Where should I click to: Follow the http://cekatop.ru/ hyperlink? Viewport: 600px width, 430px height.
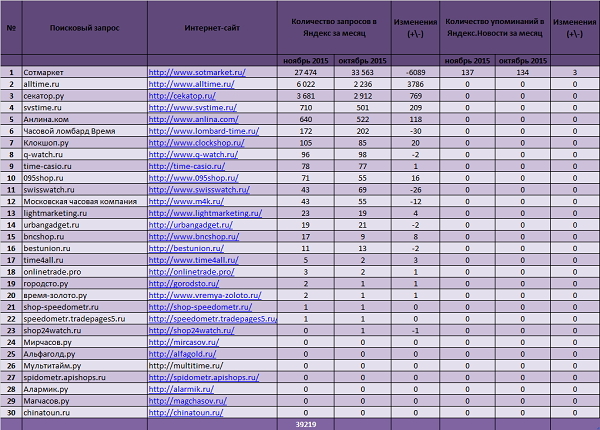tap(182, 96)
